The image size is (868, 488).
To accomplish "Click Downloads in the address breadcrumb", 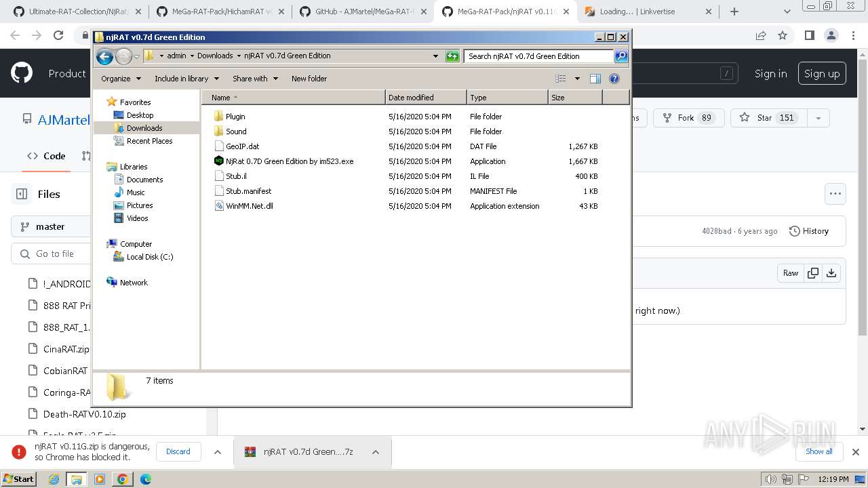I will point(215,56).
